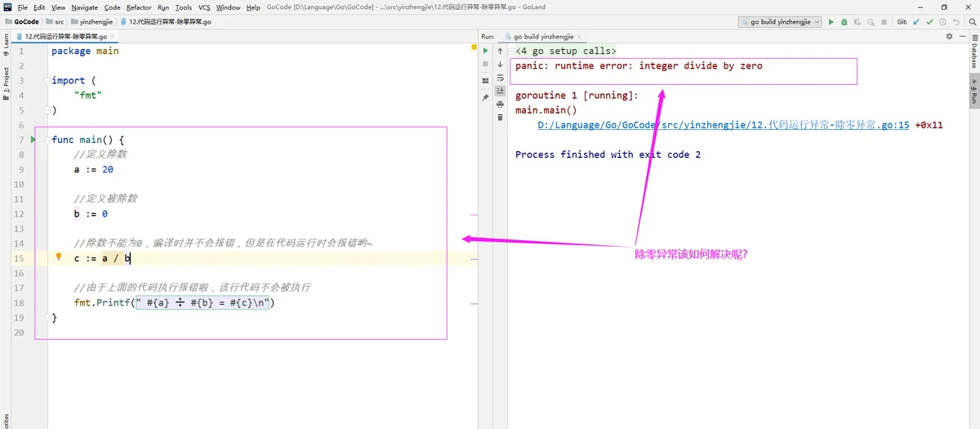This screenshot has height=429, width=980.
Task: Click line number 15 in the gutter
Action: [19, 258]
